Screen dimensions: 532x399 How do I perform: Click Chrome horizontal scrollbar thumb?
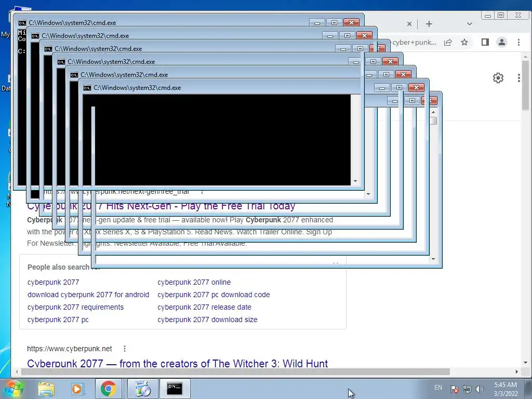(235, 372)
